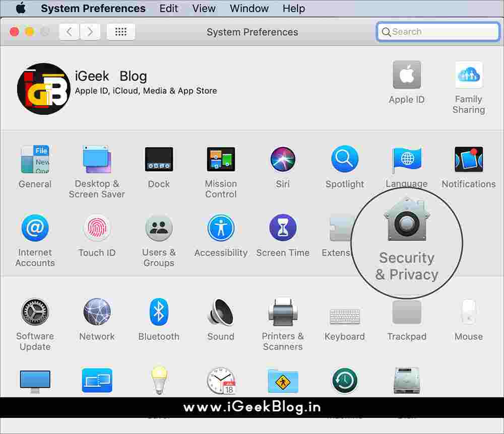504x434 pixels.
Task: Open the Time Machine icon
Action: [345, 381]
